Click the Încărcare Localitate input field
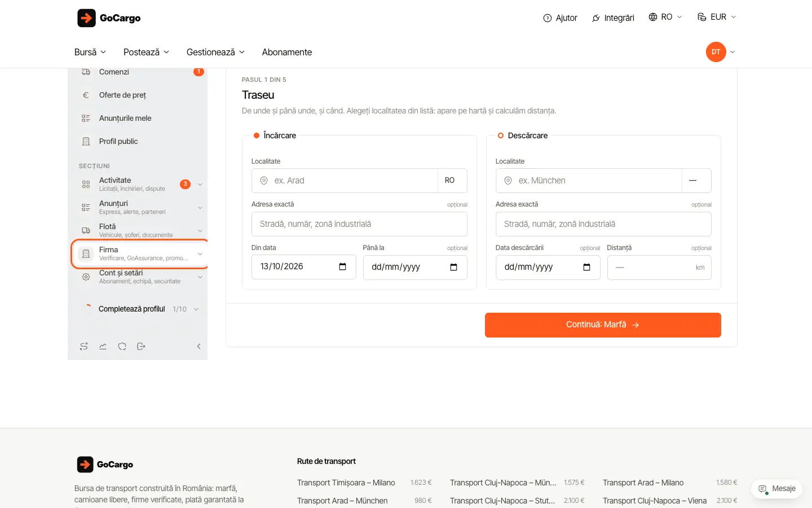This screenshot has height=508, width=812. click(345, 181)
